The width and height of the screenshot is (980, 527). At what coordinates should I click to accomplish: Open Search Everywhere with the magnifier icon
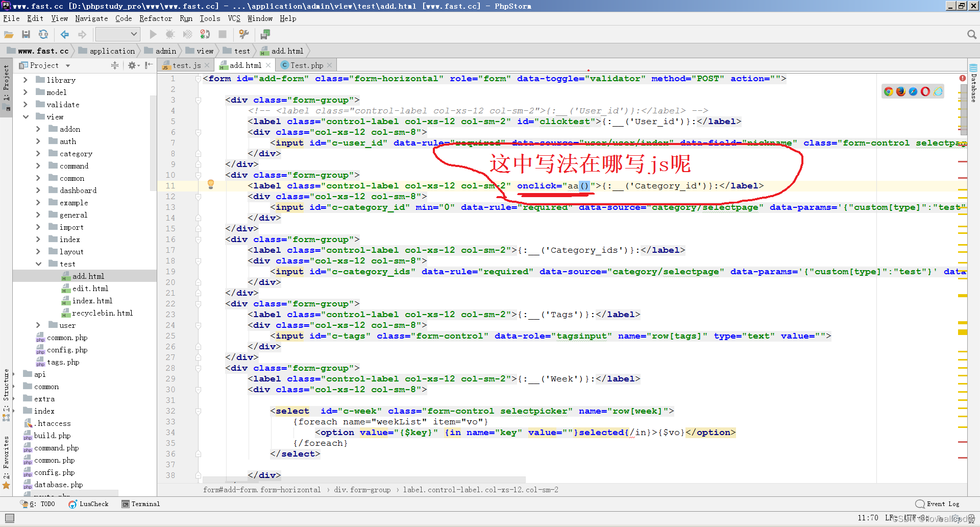tap(971, 34)
